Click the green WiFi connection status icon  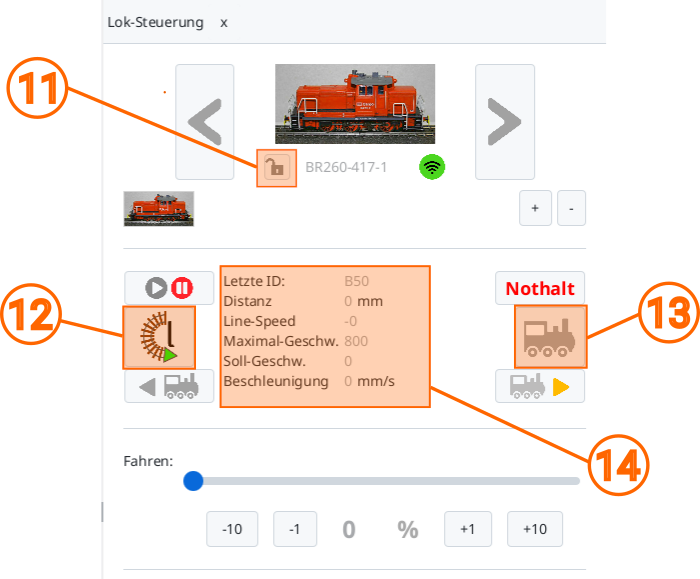point(432,167)
